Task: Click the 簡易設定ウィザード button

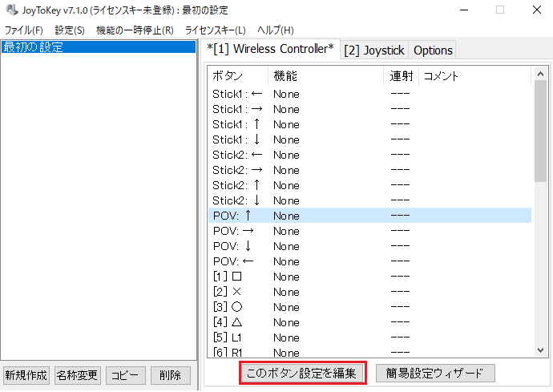Action: click(x=435, y=374)
